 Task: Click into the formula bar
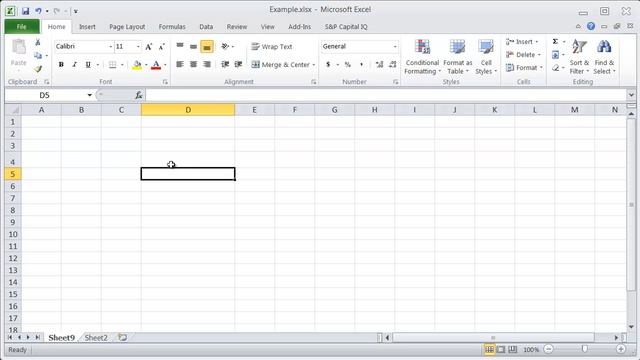386,95
